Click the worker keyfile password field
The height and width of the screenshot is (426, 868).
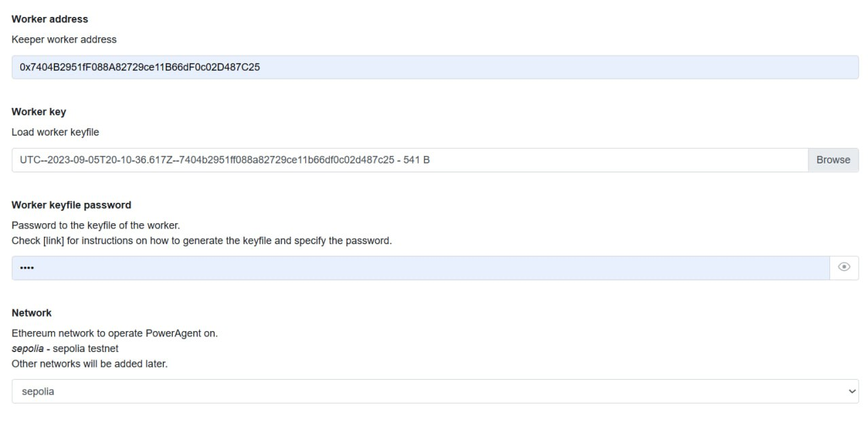click(420, 268)
